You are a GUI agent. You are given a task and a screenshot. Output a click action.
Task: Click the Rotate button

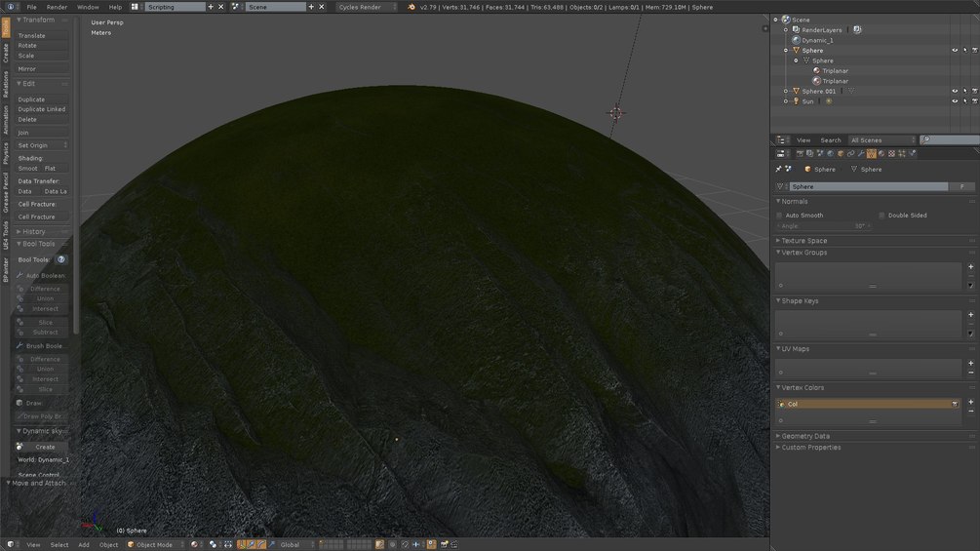coord(42,46)
